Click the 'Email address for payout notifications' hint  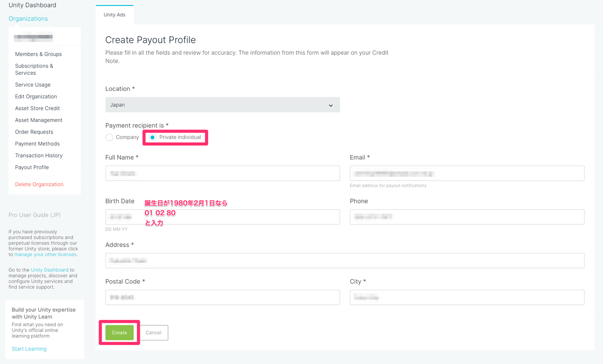point(388,185)
